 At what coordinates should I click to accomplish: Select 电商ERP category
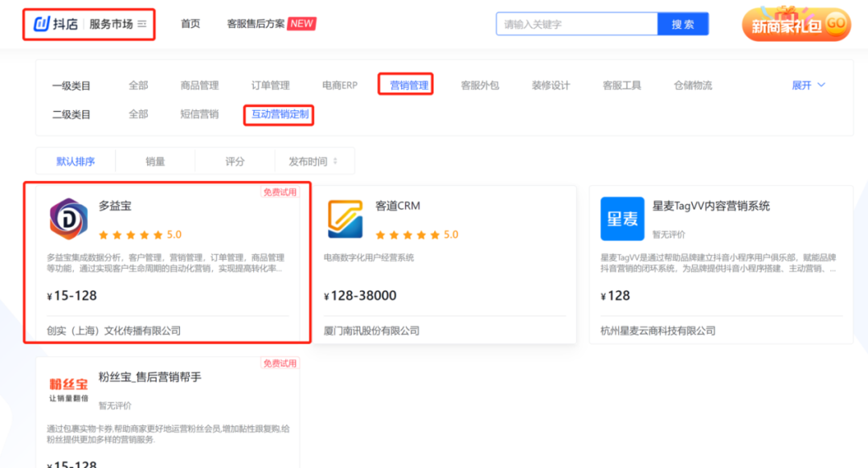340,85
